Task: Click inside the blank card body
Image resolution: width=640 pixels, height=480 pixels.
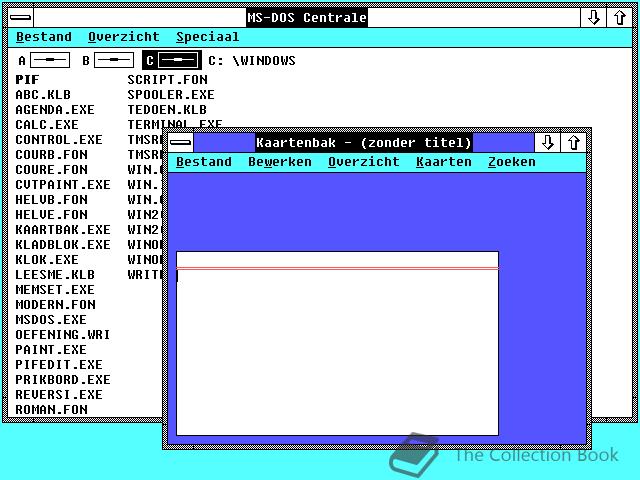Action: 338,352
